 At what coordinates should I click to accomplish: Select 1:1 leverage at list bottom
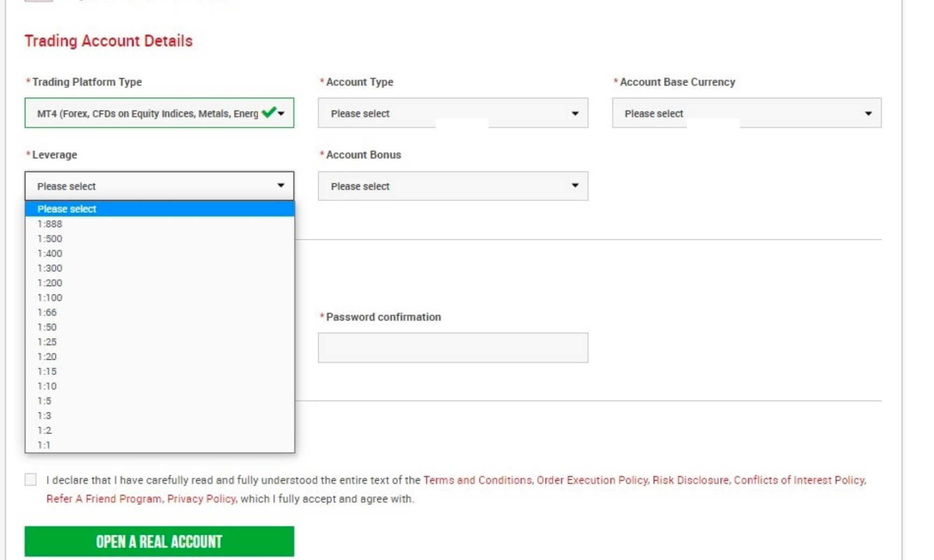point(44,445)
